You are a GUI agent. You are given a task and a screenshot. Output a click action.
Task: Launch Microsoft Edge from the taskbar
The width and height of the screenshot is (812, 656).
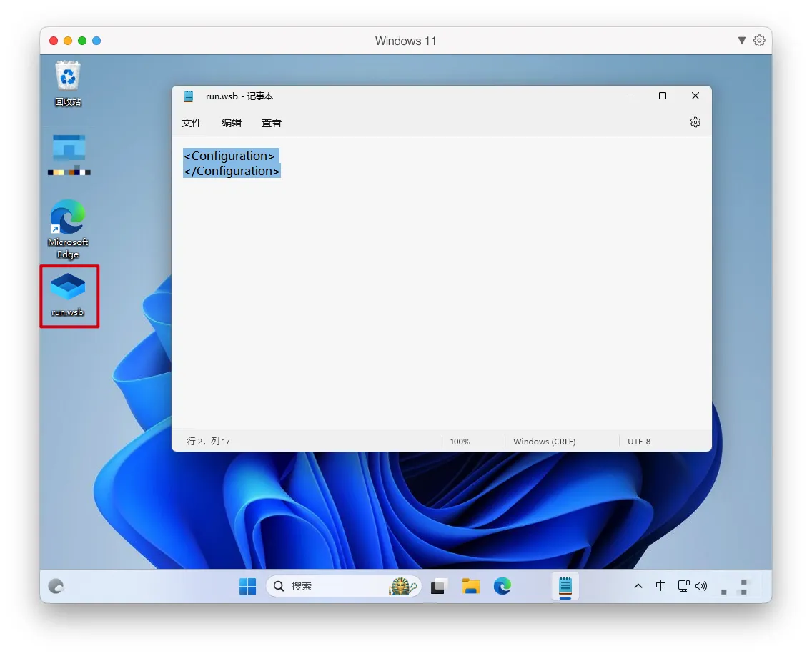(502, 586)
